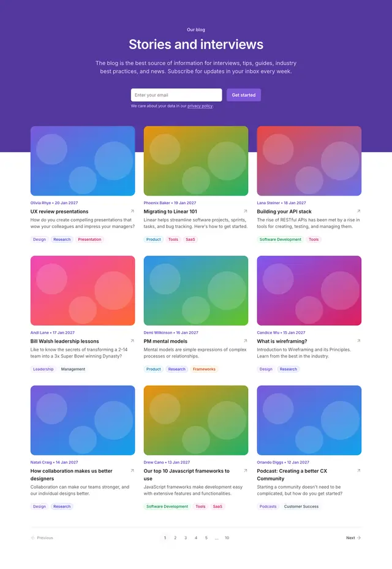Click the Frameworks tag
The height and width of the screenshot is (569, 392).
point(204,369)
